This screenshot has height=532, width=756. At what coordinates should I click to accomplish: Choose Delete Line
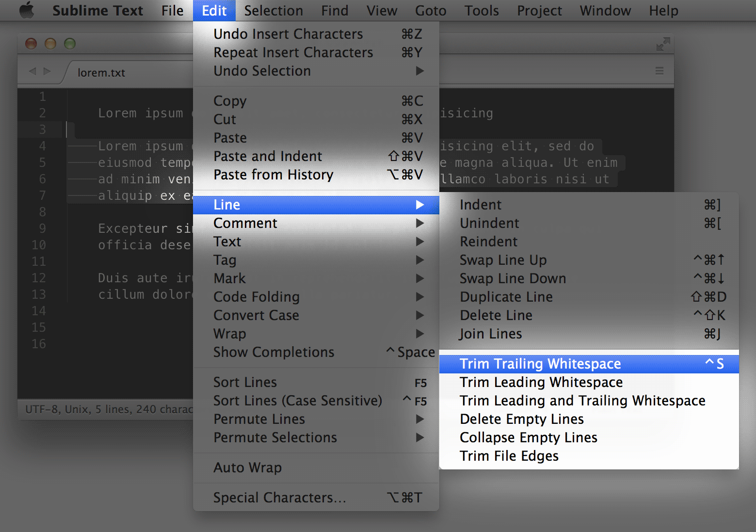pyautogui.click(x=589, y=315)
